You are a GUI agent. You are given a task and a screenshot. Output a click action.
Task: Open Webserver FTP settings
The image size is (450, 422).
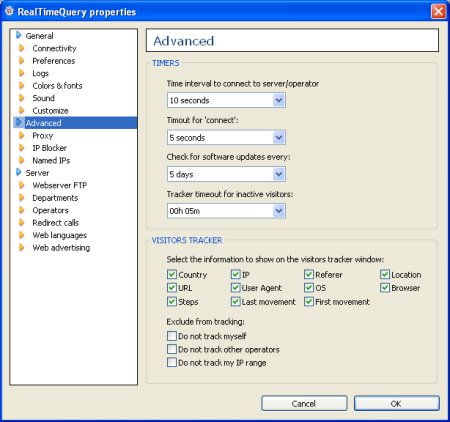click(60, 185)
